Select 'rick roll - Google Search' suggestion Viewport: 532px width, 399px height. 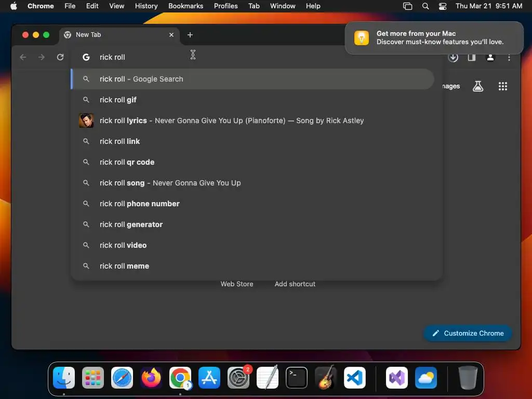252,79
